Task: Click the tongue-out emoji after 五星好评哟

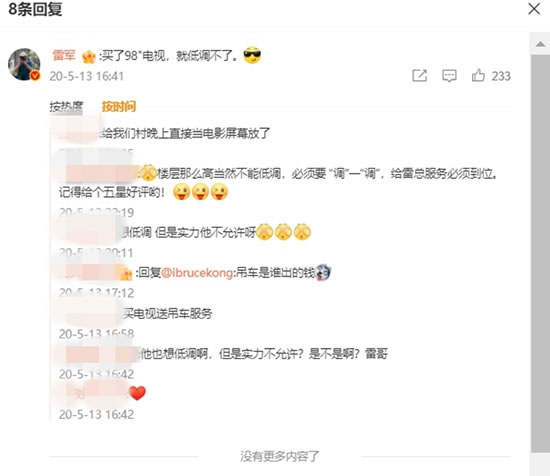Action: [x=181, y=192]
